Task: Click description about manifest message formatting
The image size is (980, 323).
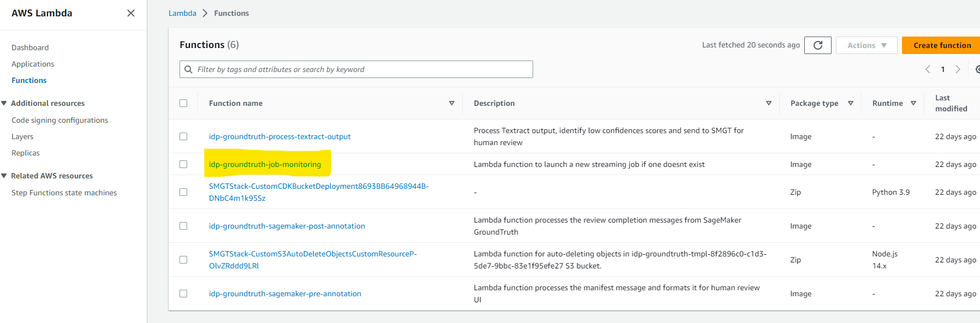Action: click(617, 294)
